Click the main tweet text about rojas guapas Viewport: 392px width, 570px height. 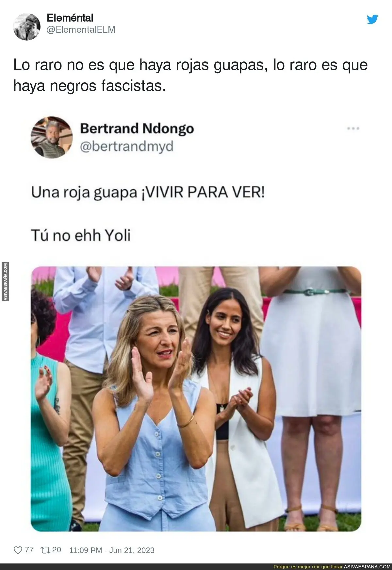click(190, 75)
